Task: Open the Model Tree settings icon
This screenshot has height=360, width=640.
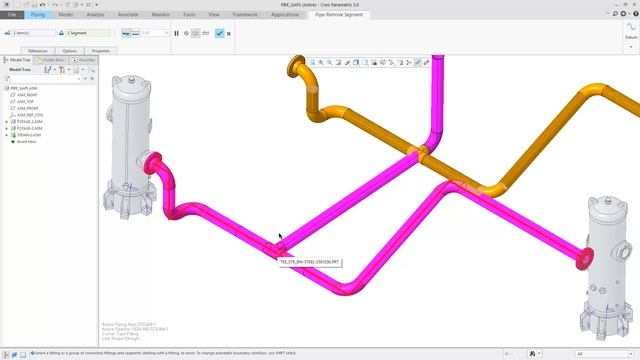Action: click(62, 70)
